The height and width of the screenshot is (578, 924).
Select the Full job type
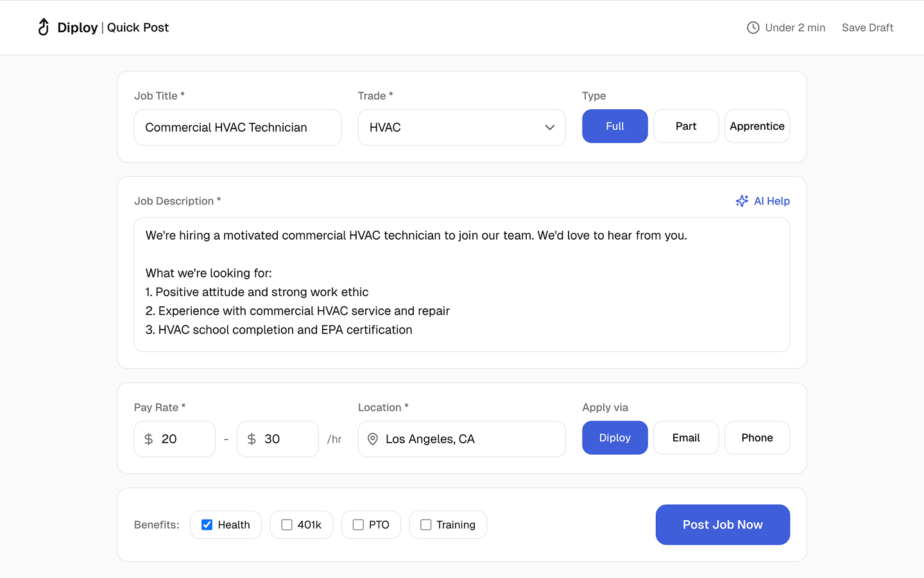tap(614, 127)
